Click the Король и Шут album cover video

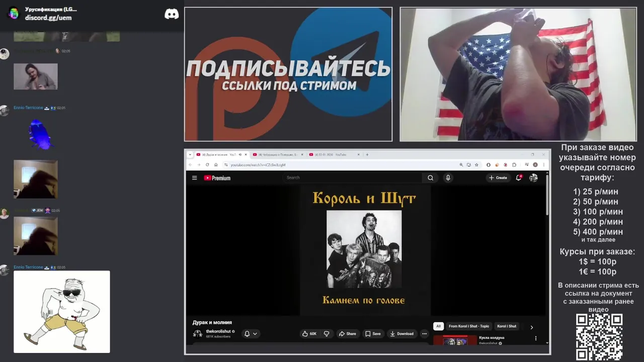[364, 249]
